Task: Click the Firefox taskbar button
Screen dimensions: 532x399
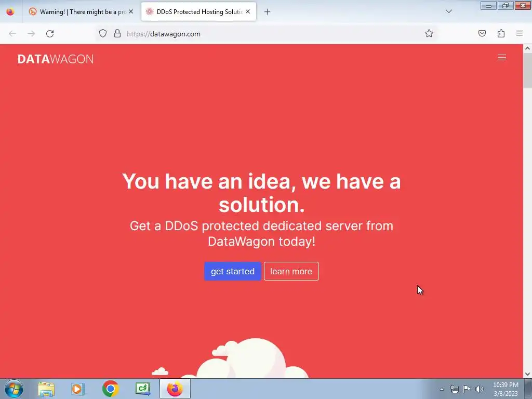Action: tap(175, 389)
